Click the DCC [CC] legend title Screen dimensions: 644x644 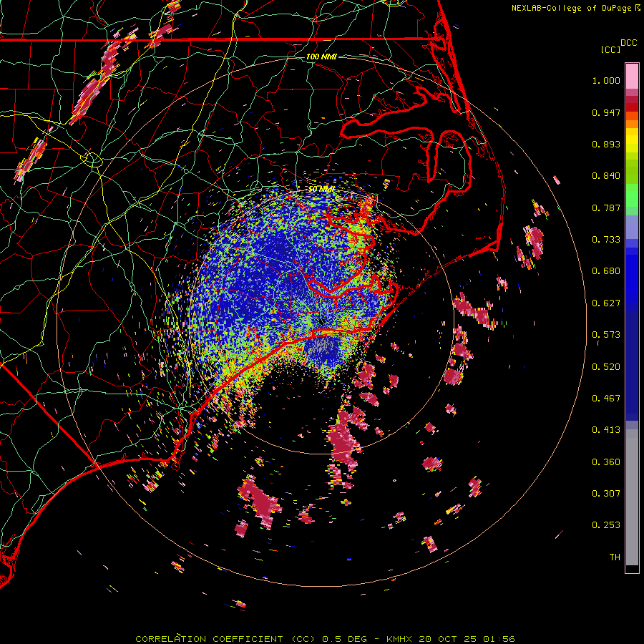click(618, 46)
